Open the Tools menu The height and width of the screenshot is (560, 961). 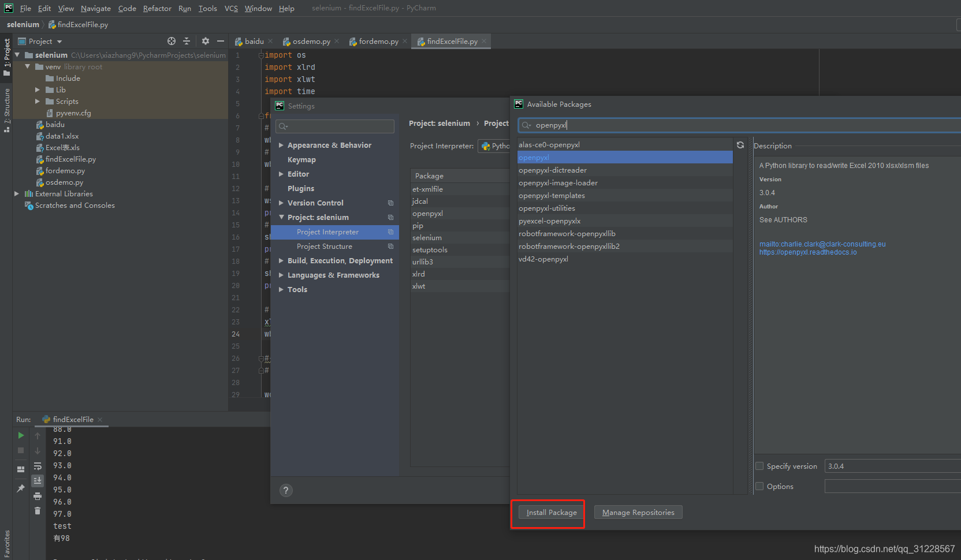pyautogui.click(x=207, y=8)
